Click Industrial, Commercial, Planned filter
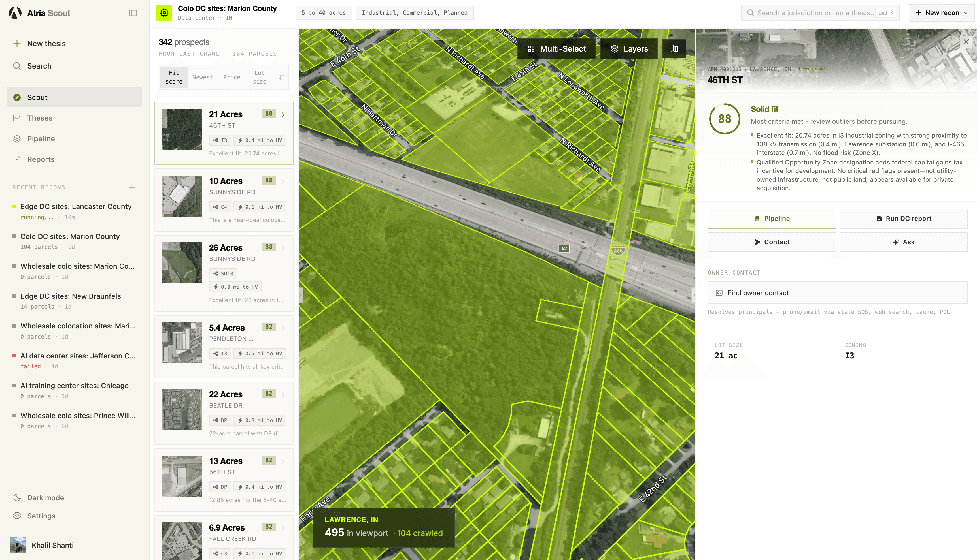 415,13
